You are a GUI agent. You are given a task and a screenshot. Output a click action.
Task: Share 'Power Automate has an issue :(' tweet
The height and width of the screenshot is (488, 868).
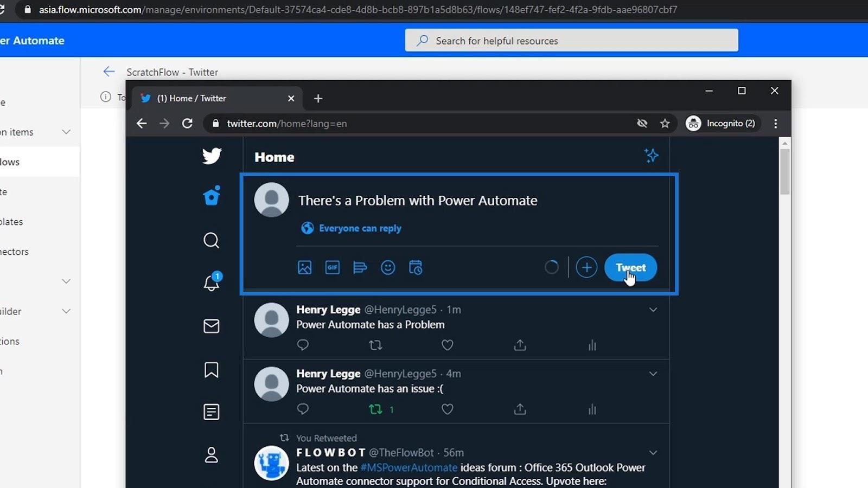click(520, 409)
